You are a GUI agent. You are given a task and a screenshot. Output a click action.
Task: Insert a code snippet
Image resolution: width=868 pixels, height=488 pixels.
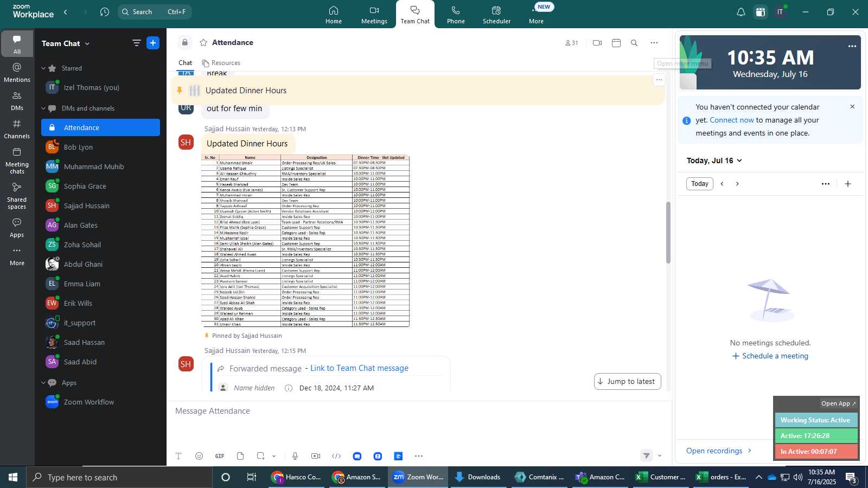336,456
